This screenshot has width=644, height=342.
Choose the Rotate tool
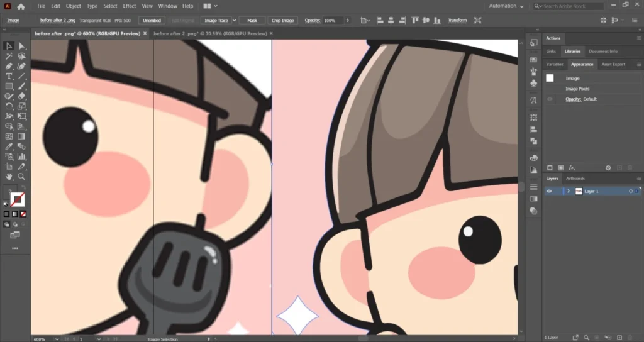click(9, 106)
